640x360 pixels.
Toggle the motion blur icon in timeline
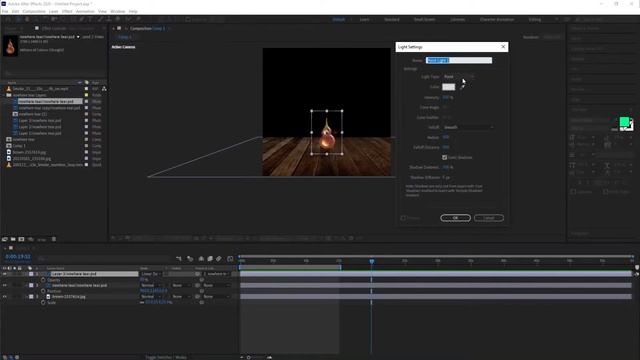coord(219,258)
